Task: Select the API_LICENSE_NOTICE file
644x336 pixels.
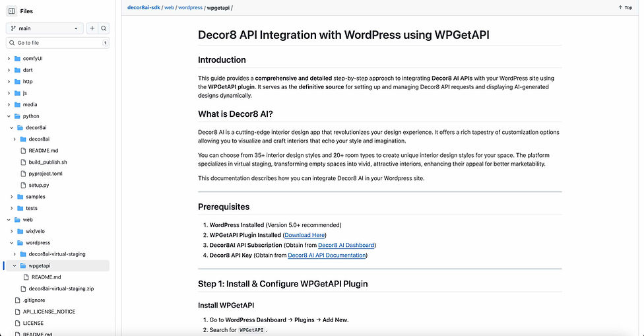Action: (x=49, y=312)
